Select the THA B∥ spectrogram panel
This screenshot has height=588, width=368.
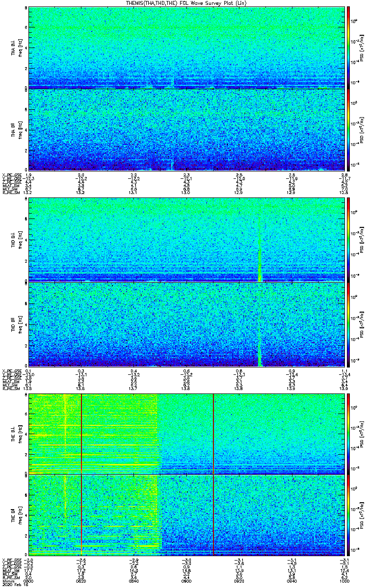(x=187, y=130)
